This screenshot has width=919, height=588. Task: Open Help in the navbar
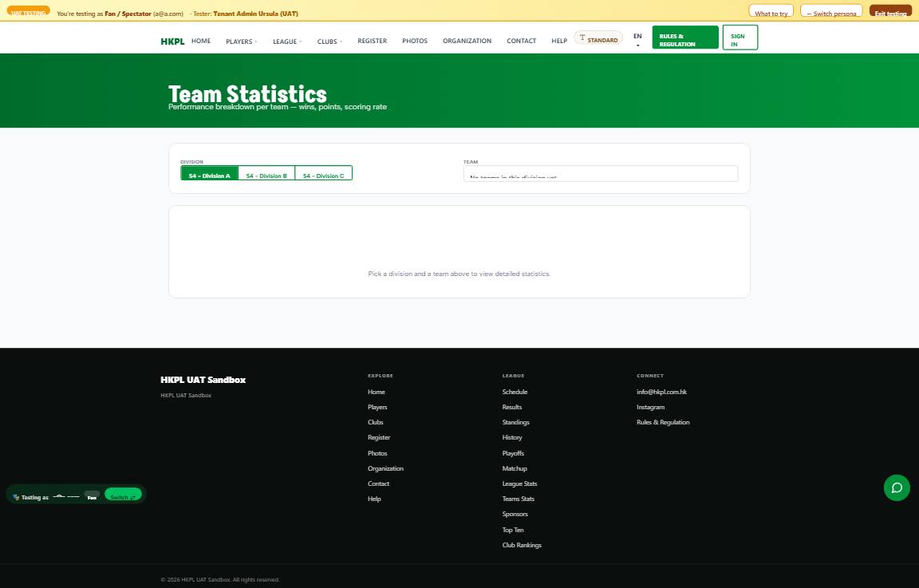coord(559,41)
